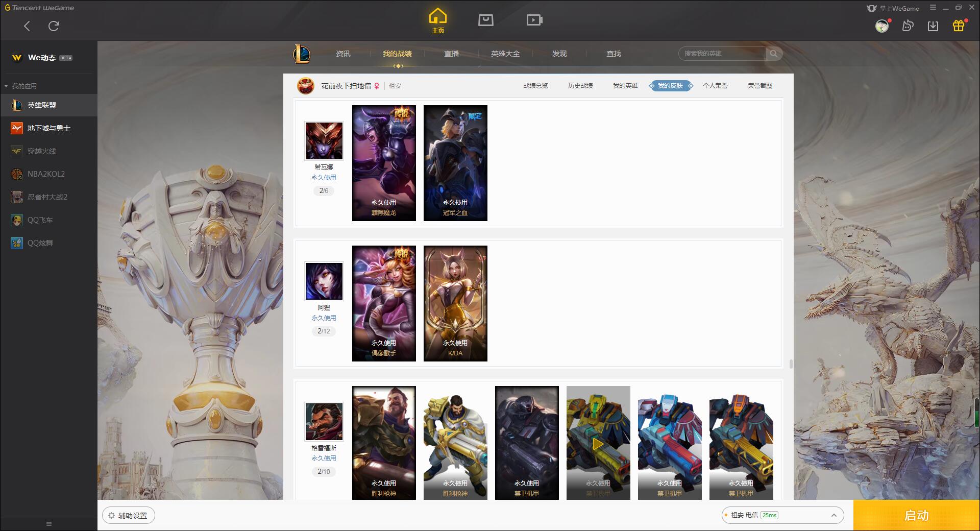
Task: Switch to the 我的战绩 tab
Action: [397, 54]
